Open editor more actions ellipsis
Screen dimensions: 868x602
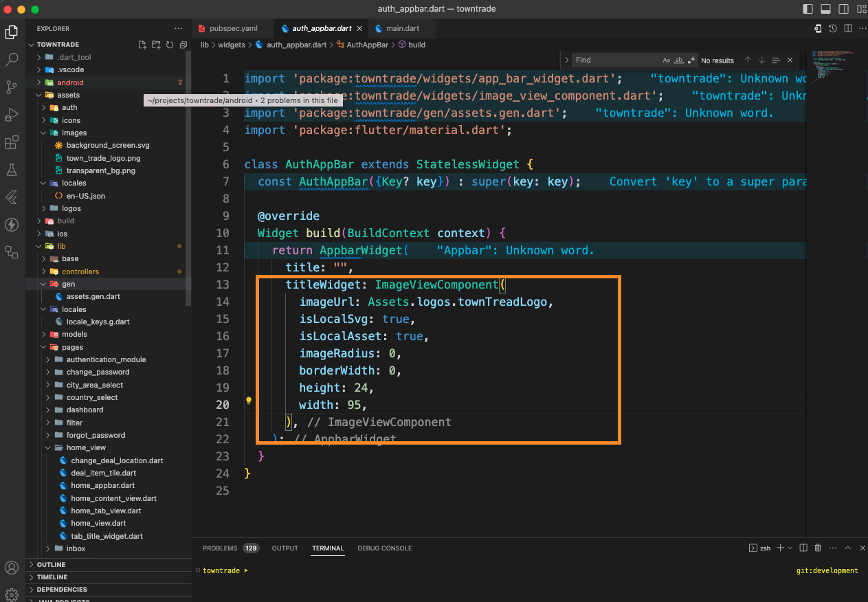[x=861, y=29]
